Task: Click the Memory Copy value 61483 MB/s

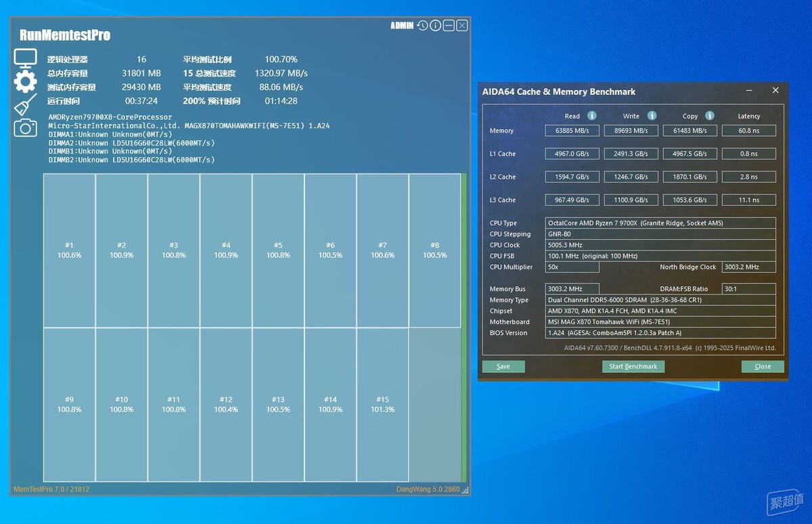Action: [x=690, y=131]
